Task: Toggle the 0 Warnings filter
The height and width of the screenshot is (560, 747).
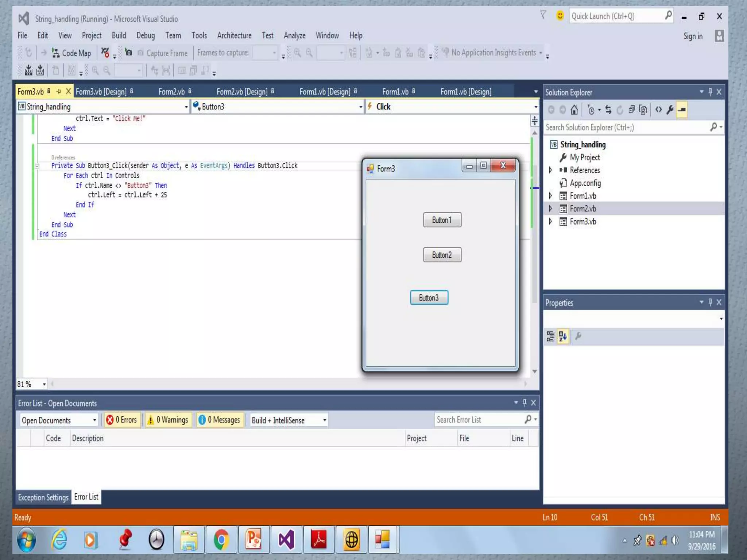Action: tap(168, 420)
